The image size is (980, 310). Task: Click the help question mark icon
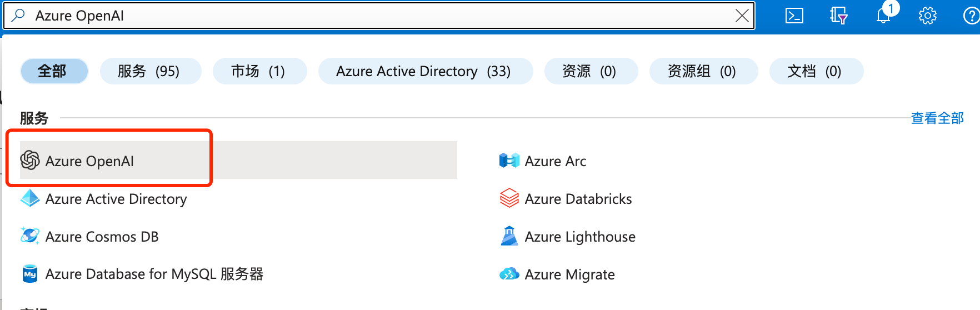pos(971,16)
